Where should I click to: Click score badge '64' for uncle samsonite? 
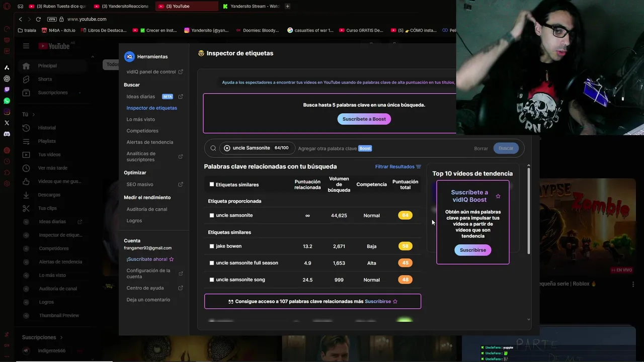point(405,215)
